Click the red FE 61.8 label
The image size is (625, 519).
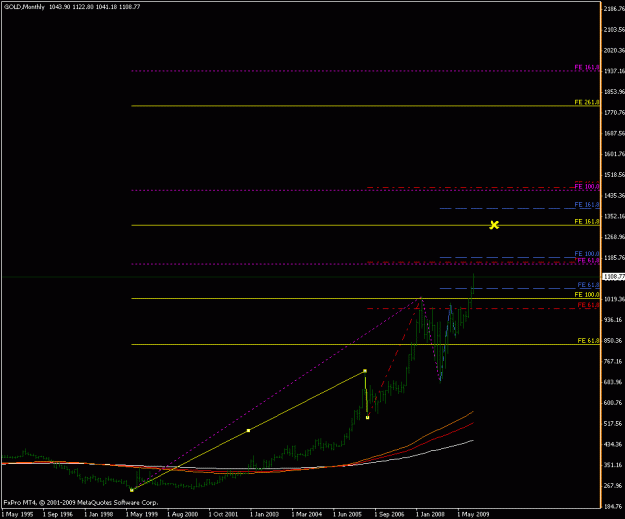(588, 305)
